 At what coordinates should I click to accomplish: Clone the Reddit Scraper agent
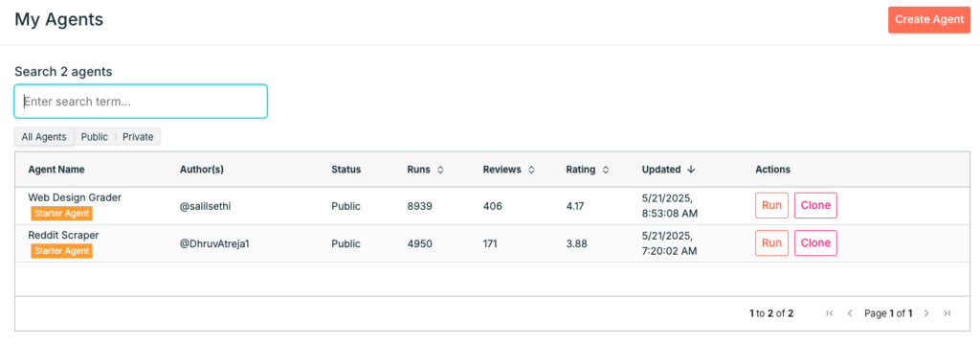pos(815,243)
